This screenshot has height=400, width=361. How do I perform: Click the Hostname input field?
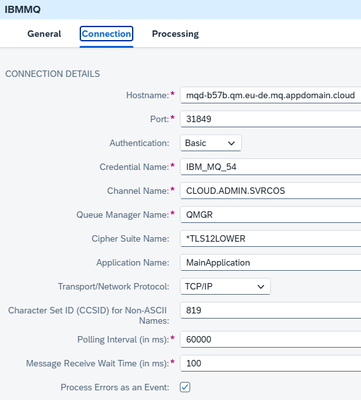tap(271, 95)
